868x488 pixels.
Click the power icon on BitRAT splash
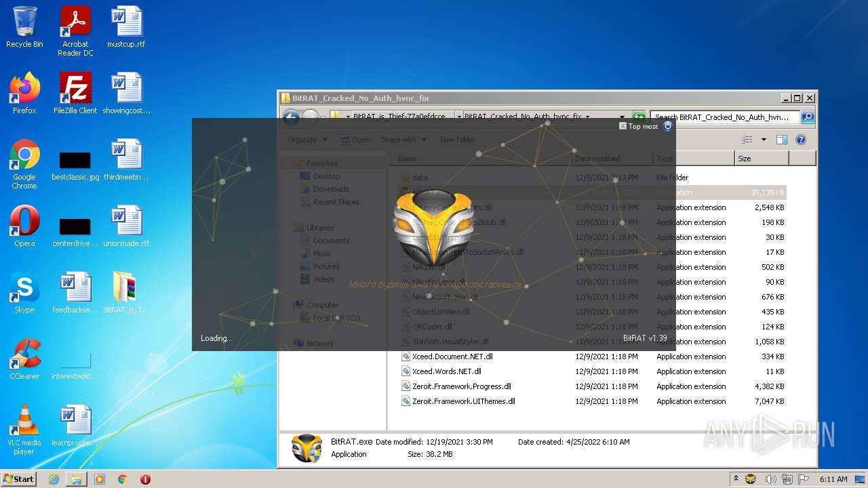(x=667, y=126)
